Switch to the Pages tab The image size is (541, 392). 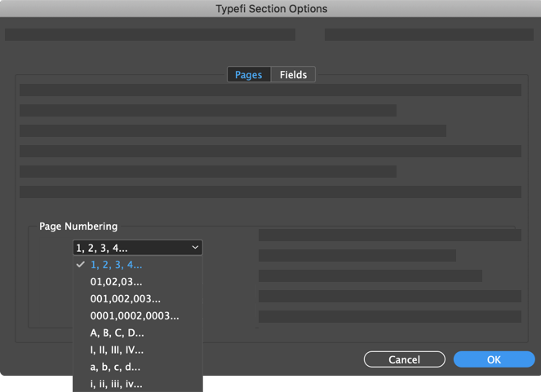pos(249,74)
